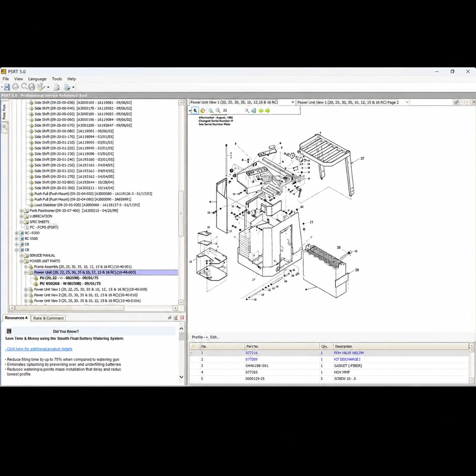Viewport: 476px width, 476px height.
Task: Close Resources panel with red X icon
Action: (182, 317)
